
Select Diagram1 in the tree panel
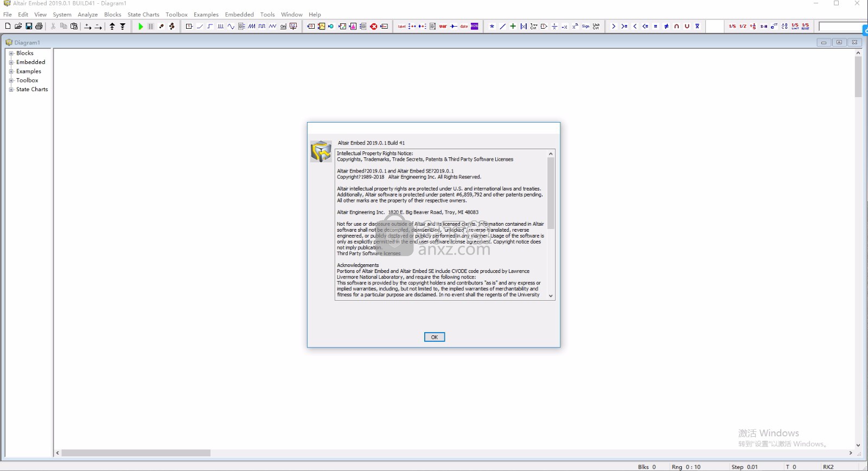[27, 42]
